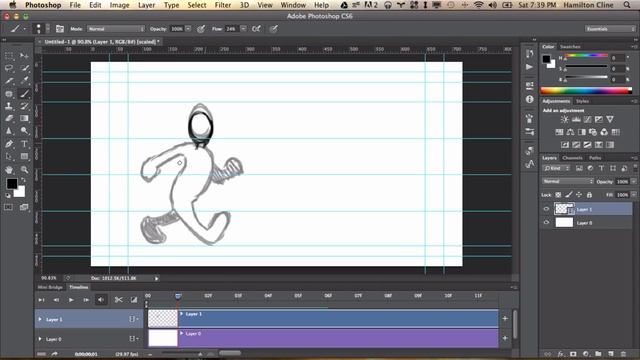Screen dimensions: 640x360
Task: Click the swap foreground and background colors icon
Action: [x=24, y=180]
